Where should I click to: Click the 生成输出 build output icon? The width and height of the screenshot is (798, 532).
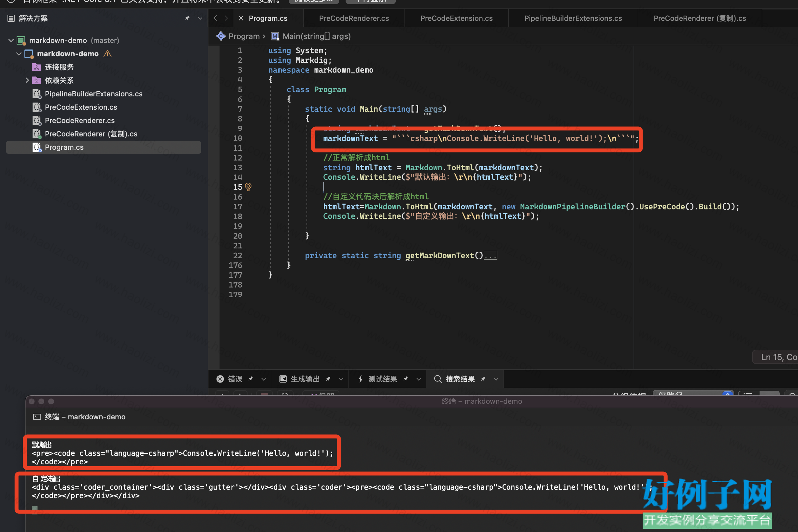click(283, 379)
